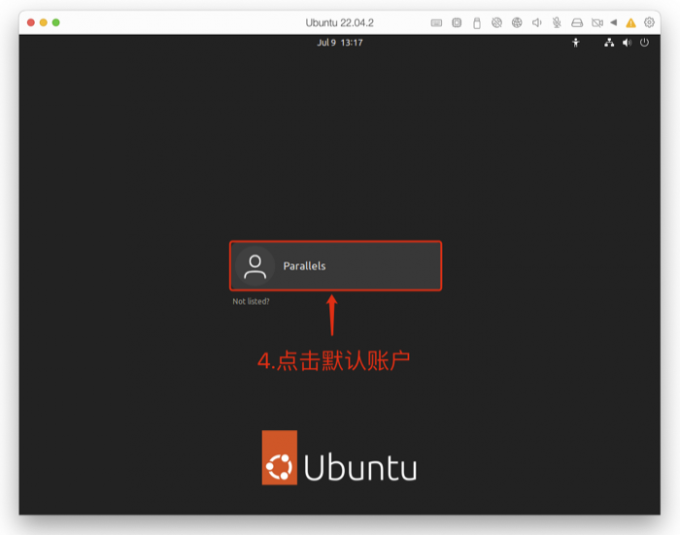
Task: Select the Parallels user account
Action: [x=336, y=266]
